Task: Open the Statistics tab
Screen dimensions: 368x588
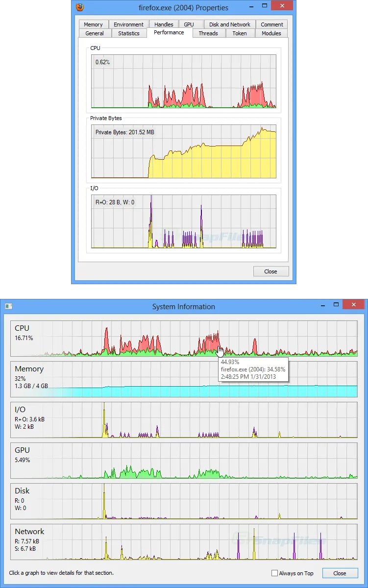Action: tap(129, 33)
